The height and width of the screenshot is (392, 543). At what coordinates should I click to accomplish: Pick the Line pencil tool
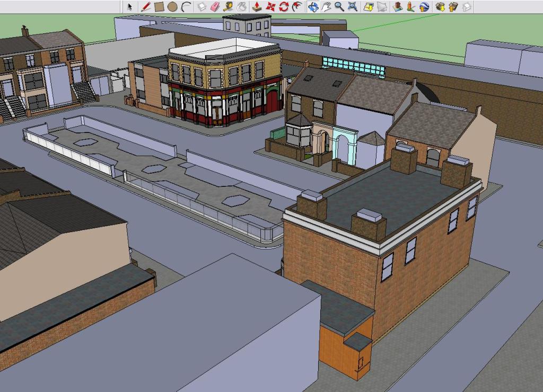coord(145,7)
